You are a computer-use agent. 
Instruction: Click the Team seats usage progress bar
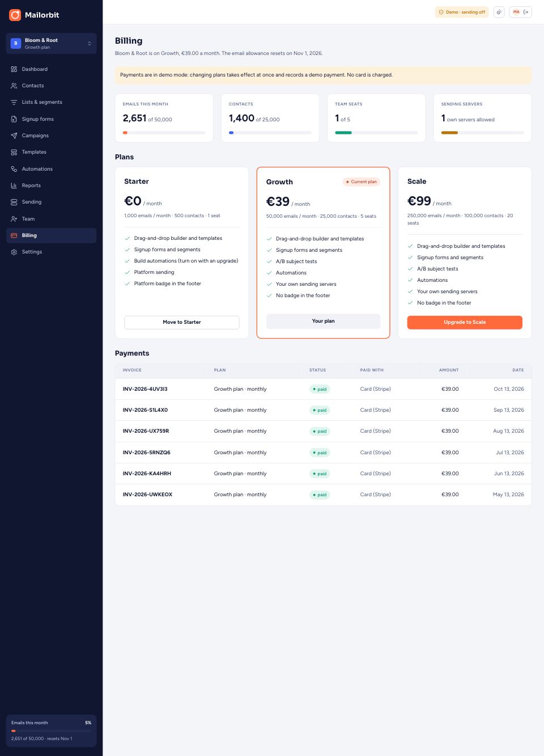point(376,133)
